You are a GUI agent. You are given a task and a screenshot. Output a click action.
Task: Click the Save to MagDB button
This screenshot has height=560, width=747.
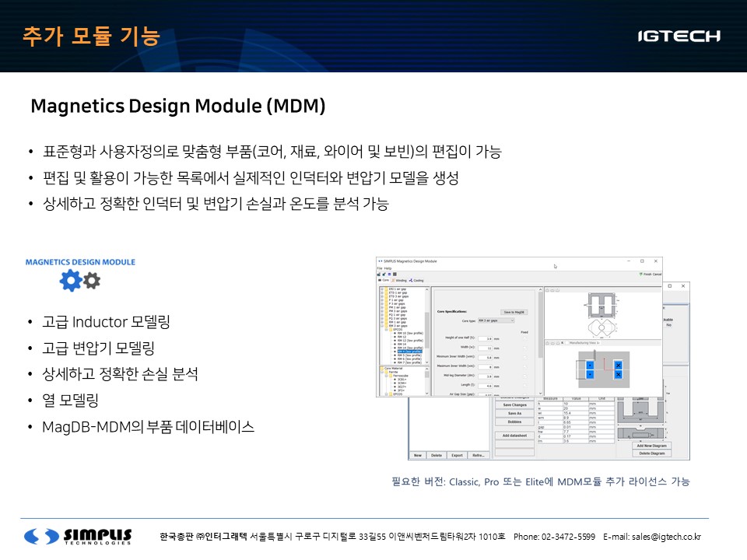[514, 313]
